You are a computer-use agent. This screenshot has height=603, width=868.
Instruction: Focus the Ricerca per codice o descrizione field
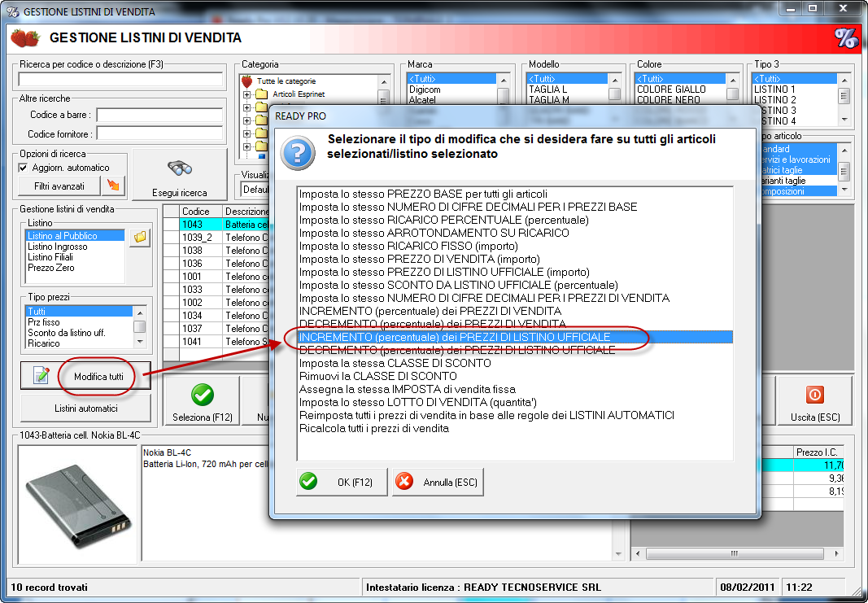[120, 79]
